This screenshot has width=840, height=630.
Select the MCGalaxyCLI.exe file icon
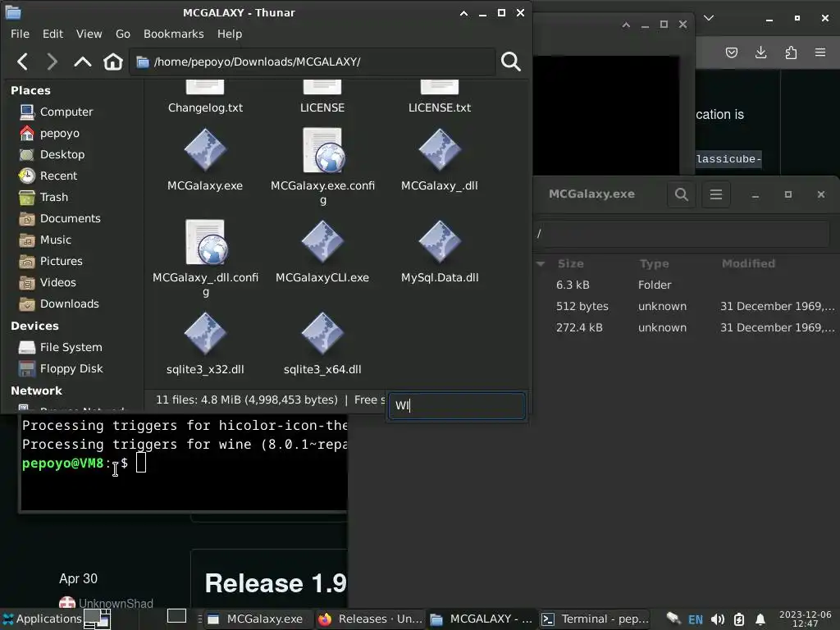[x=322, y=242]
